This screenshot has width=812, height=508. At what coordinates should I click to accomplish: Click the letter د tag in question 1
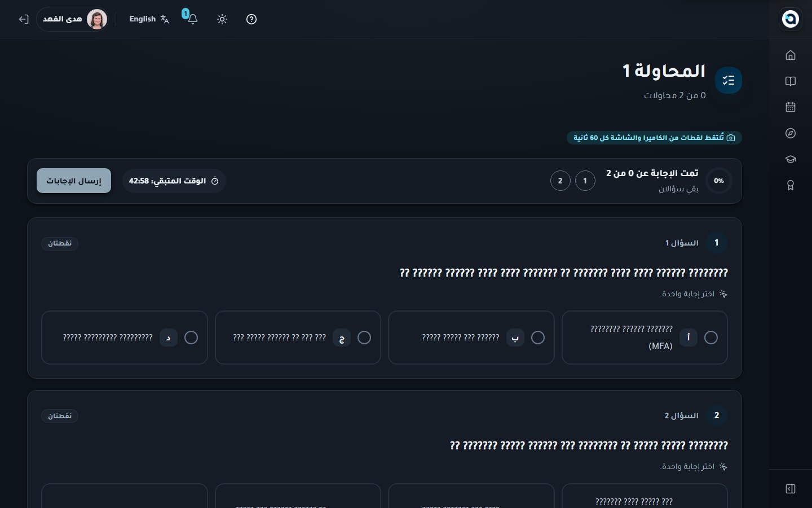[x=169, y=338]
